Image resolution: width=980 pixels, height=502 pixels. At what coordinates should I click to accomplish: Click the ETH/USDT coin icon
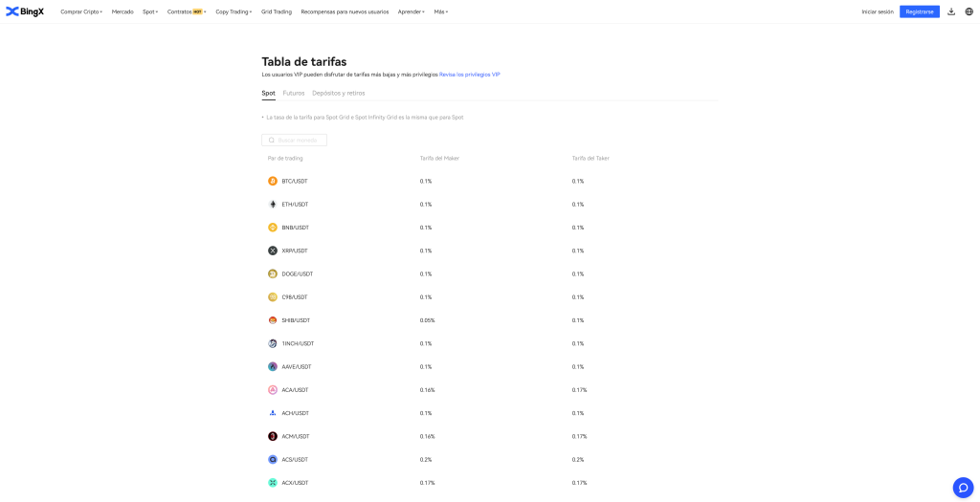coord(273,205)
